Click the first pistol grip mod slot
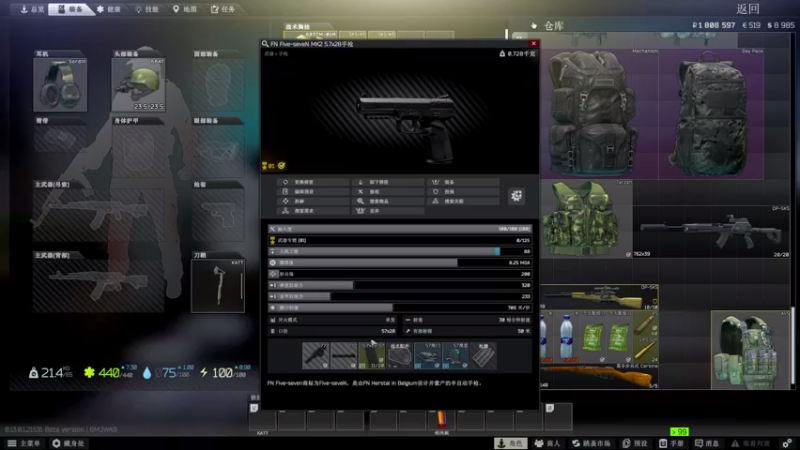The width and height of the screenshot is (800, 450). pos(316,355)
